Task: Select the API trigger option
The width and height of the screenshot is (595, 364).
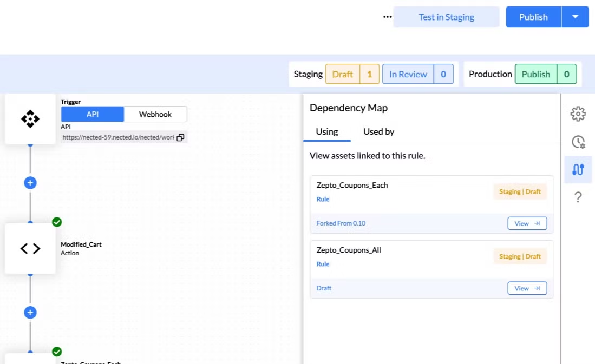Action: [93, 114]
